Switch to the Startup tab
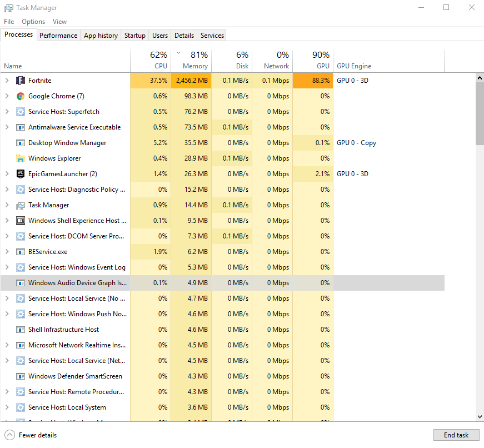 click(135, 36)
